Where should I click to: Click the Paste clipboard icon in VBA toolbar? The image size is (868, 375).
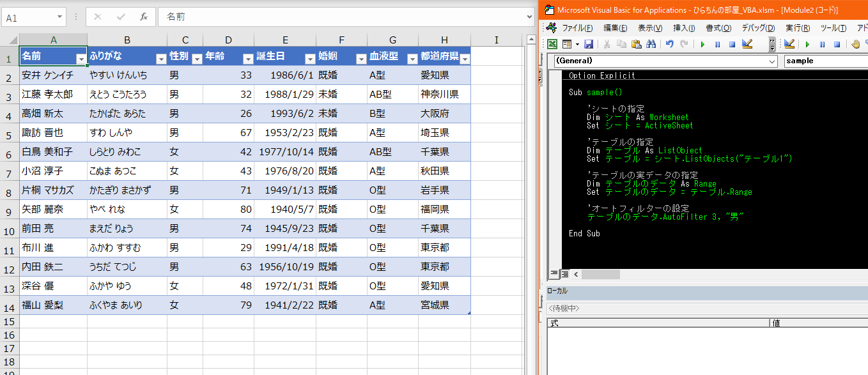(636, 44)
